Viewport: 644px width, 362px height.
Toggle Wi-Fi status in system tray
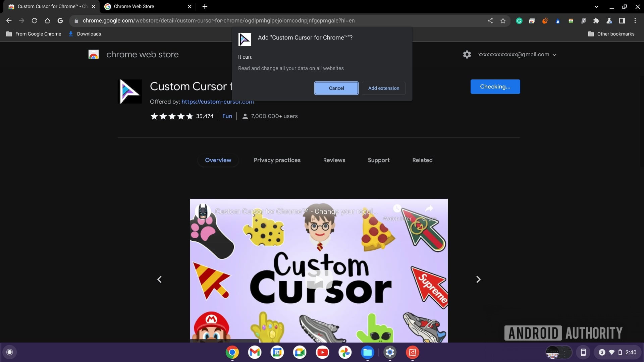pos(612,352)
